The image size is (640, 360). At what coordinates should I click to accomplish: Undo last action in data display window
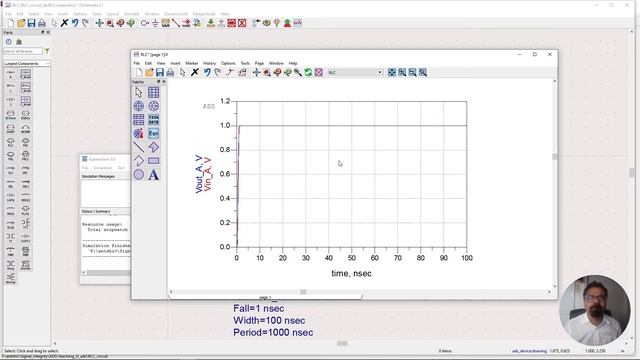point(207,73)
